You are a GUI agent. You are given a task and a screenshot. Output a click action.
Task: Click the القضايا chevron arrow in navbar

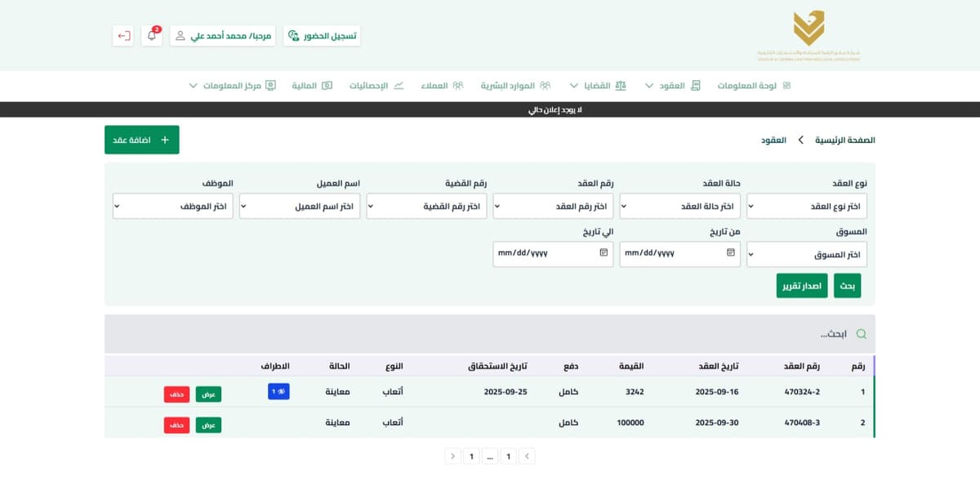[573, 86]
